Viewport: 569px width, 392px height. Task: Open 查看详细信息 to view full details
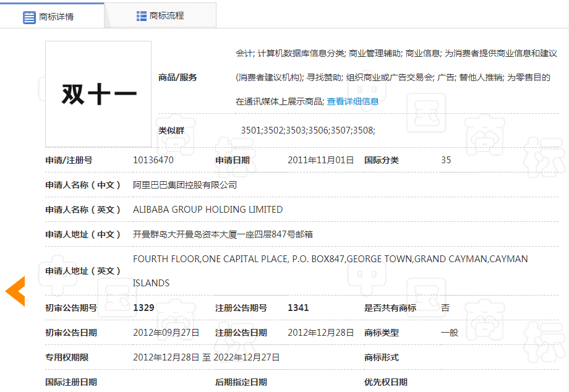click(353, 101)
